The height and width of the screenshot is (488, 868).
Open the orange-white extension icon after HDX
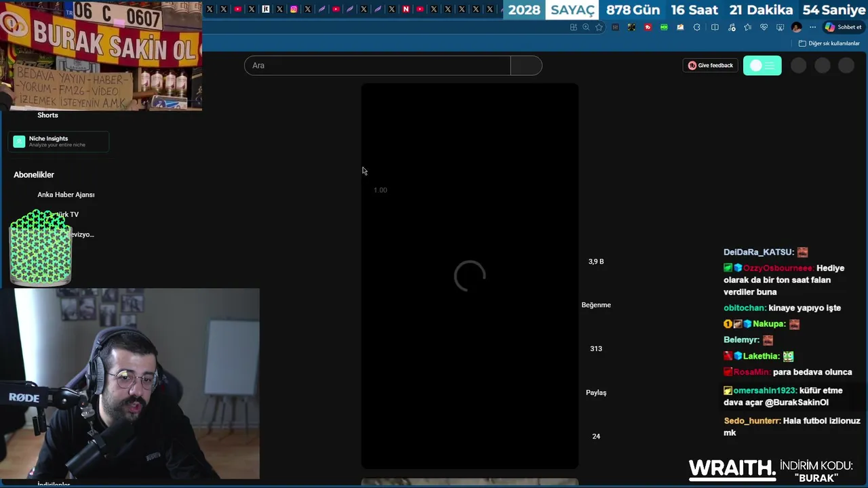680,27
